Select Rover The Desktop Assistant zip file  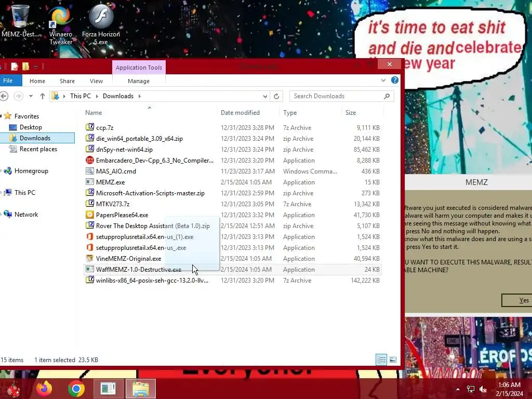(x=153, y=225)
